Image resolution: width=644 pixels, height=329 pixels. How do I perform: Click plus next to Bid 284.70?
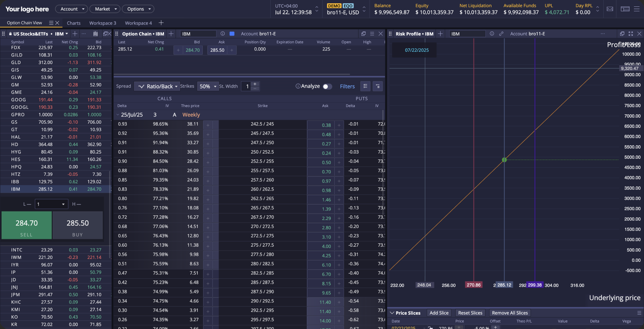pos(178,50)
